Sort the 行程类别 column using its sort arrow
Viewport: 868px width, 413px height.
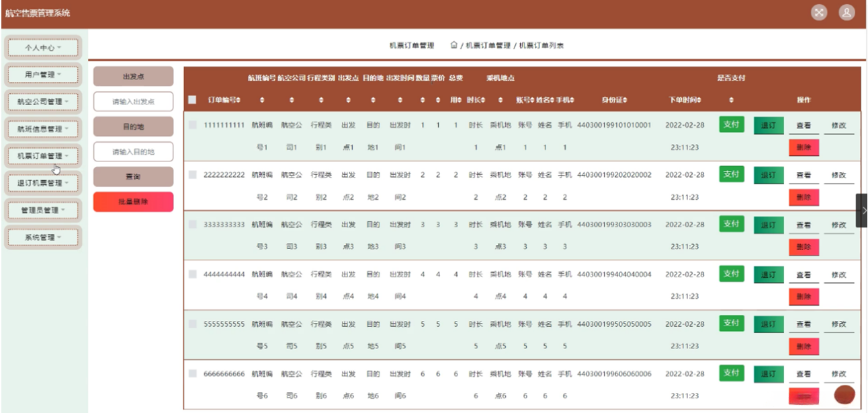[321, 100]
